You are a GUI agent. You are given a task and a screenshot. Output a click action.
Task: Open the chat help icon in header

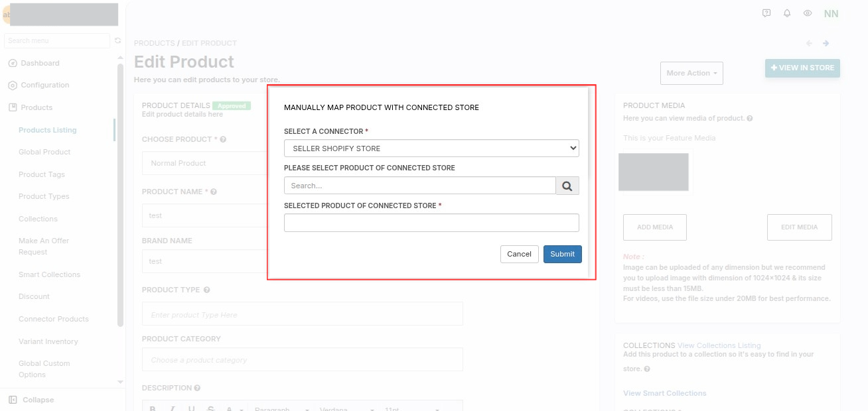click(766, 13)
